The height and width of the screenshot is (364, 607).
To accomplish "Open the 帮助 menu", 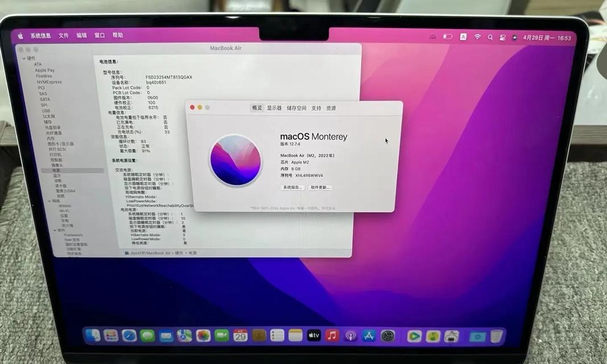I will click(118, 35).
